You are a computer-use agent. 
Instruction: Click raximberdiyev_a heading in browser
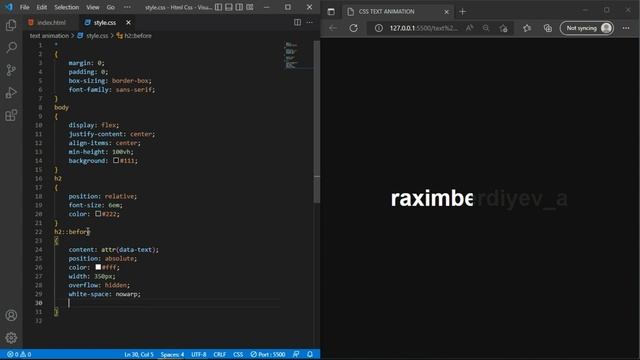(x=479, y=199)
